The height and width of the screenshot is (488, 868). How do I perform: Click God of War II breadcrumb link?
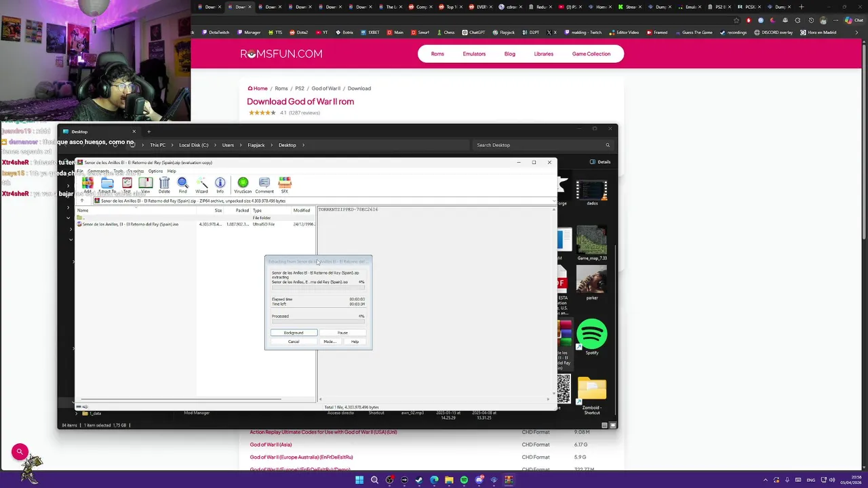click(x=326, y=88)
